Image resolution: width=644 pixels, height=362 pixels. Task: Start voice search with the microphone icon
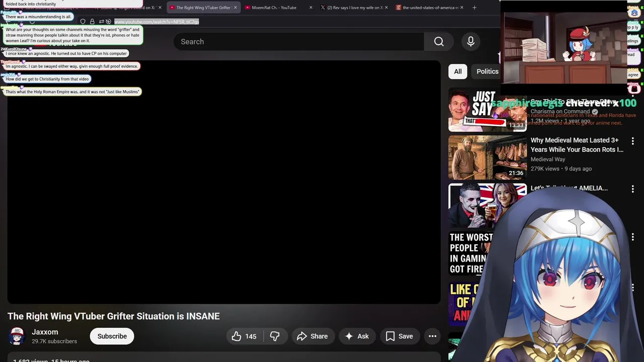click(470, 42)
